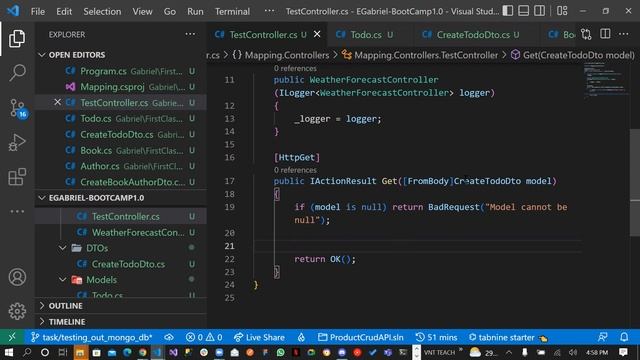Open the Search view icon
The height and width of the screenshot is (360, 640).
[17, 73]
